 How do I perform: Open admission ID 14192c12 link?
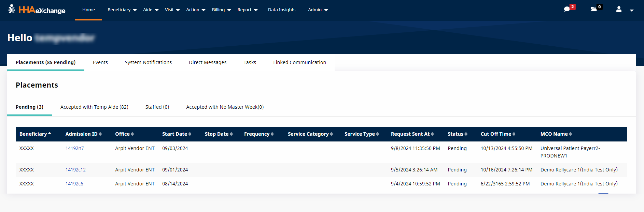click(x=75, y=170)
